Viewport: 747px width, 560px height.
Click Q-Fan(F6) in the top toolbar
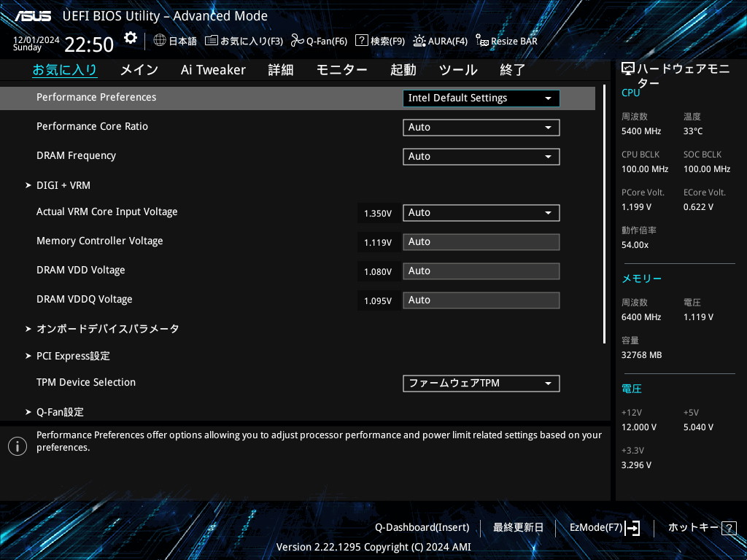point(327,41)
